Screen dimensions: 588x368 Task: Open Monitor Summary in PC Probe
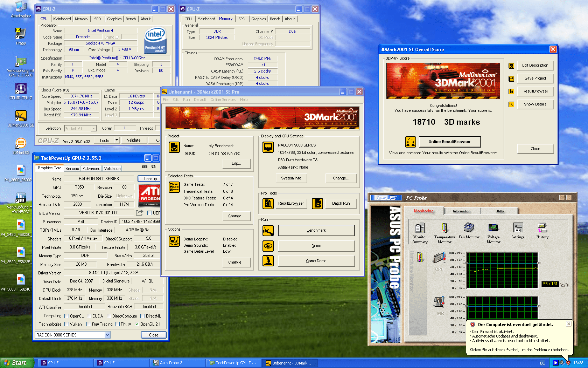(420, 233)
